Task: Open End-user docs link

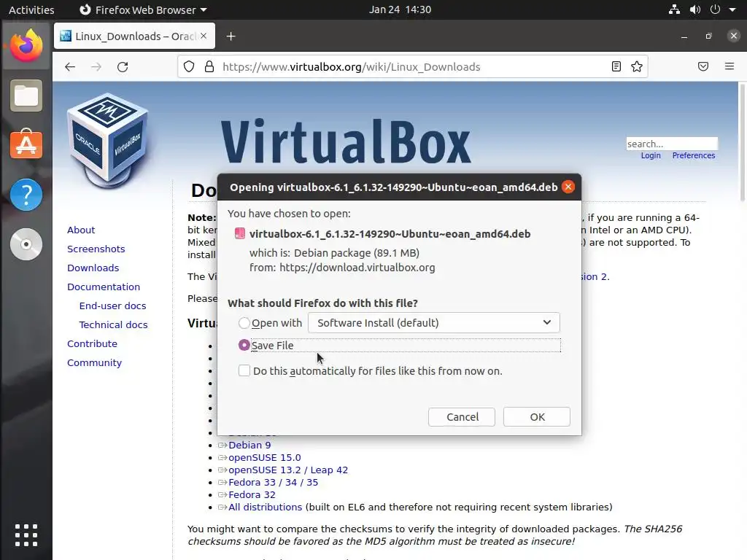Action: pos(112,306)
